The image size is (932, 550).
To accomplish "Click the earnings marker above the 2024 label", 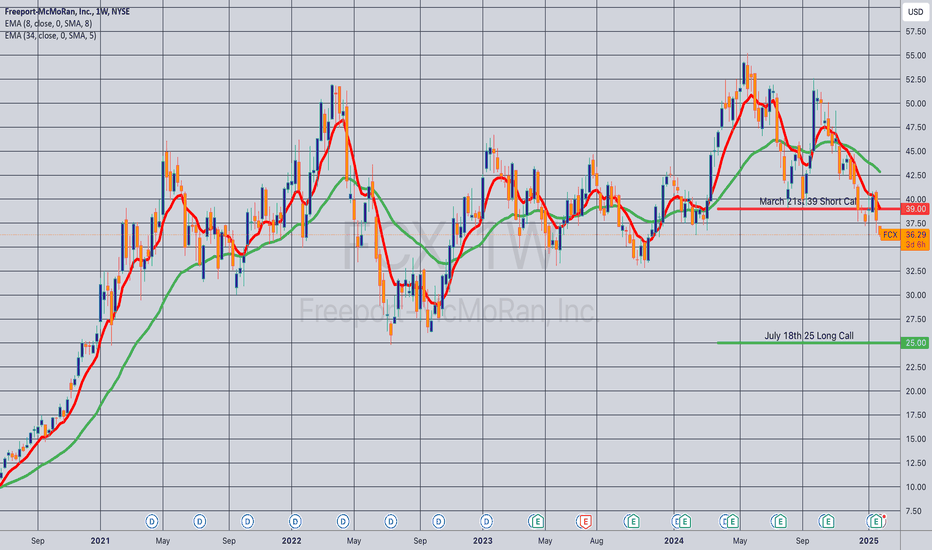I will click(684, 521).
